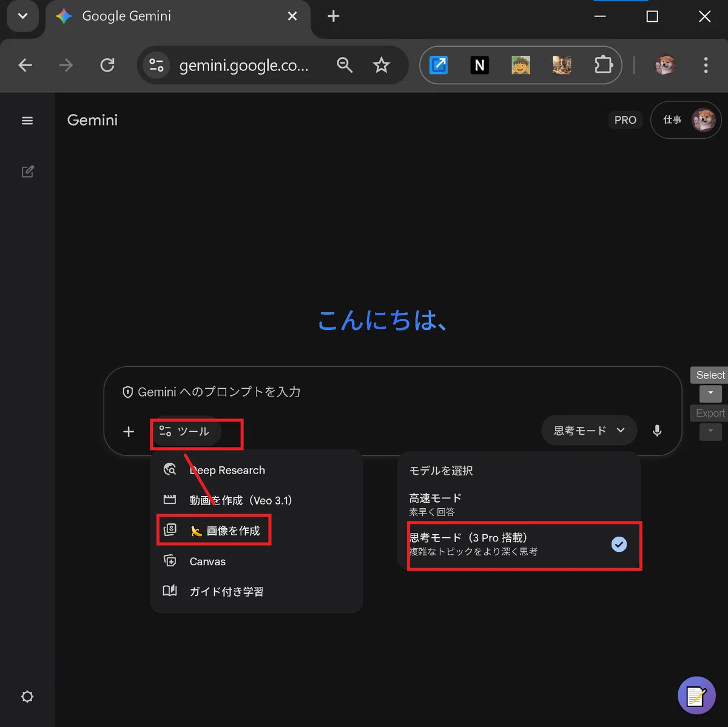Click the Gemini logo text
This screenshot has width=728, height=727.
(x=92, y=120)
